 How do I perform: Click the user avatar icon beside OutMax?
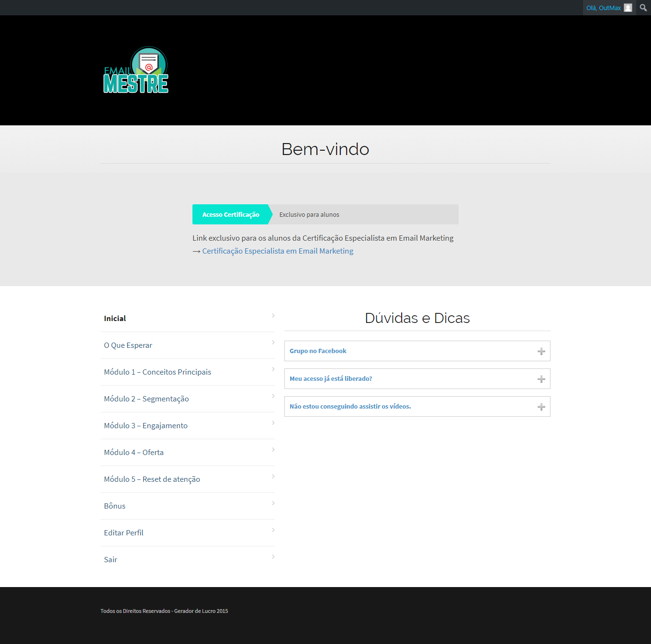[x=628, y=8]
